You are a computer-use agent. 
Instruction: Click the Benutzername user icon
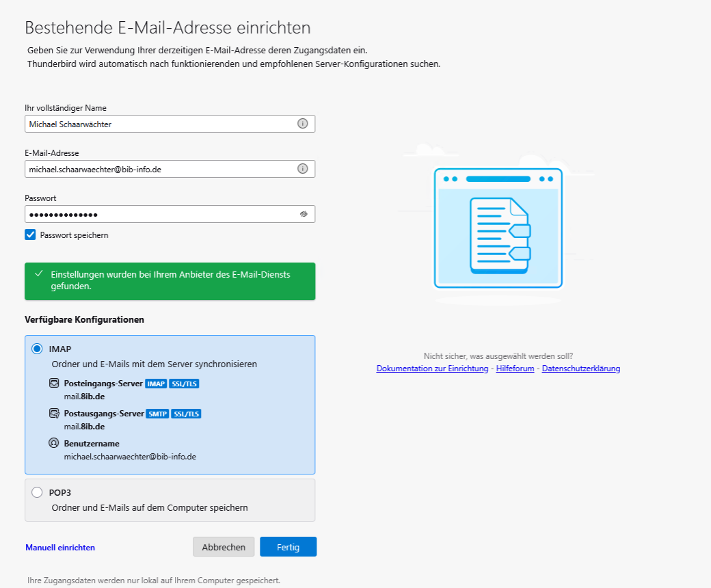54,443
